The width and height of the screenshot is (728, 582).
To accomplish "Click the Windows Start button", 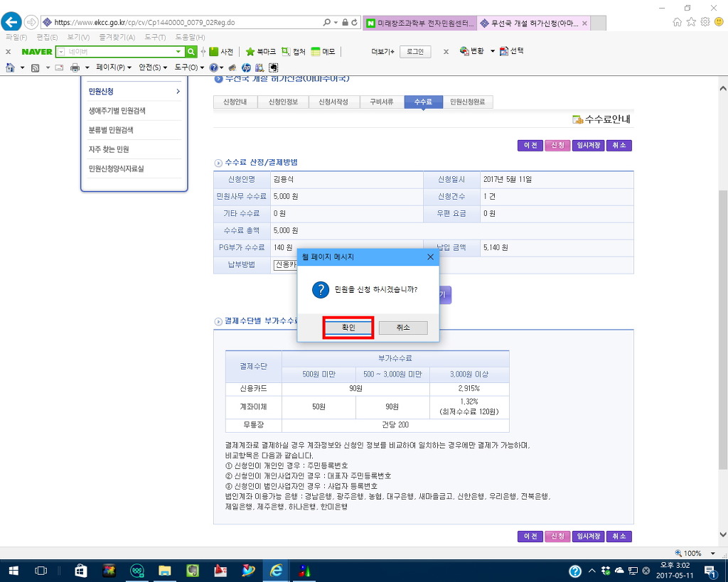I will coord(14,571).
